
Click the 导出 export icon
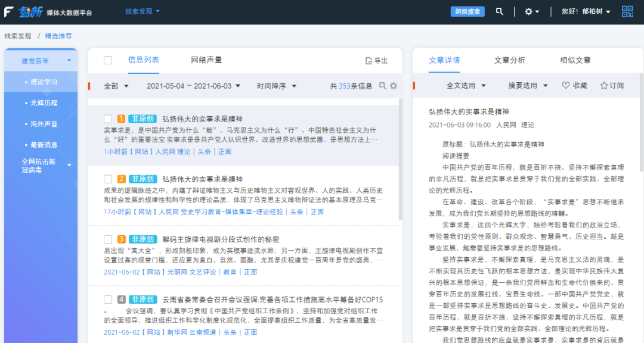tap(369, 61)
